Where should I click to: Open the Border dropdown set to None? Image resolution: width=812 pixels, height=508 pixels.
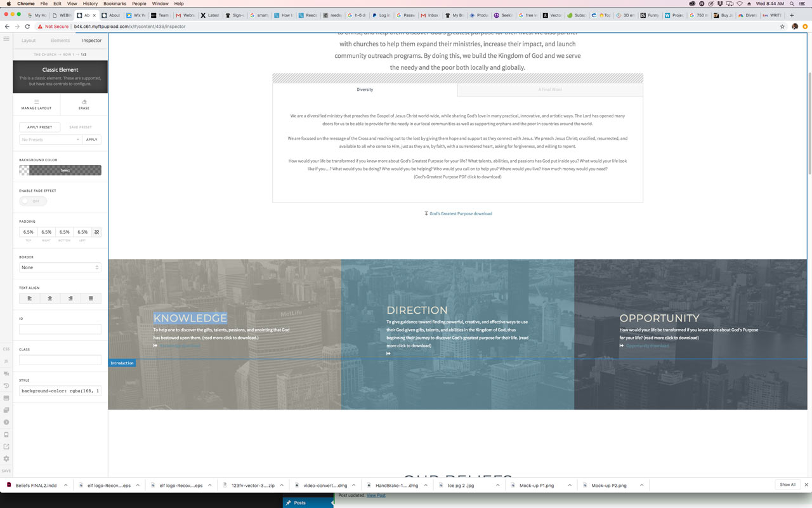tap(60, 267)
